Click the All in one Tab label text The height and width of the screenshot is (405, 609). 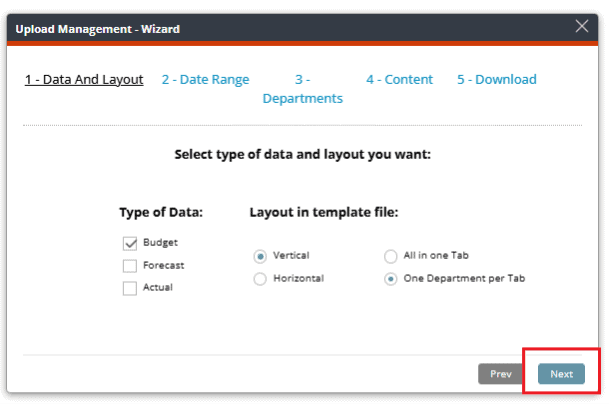click(x=436, y=256)
